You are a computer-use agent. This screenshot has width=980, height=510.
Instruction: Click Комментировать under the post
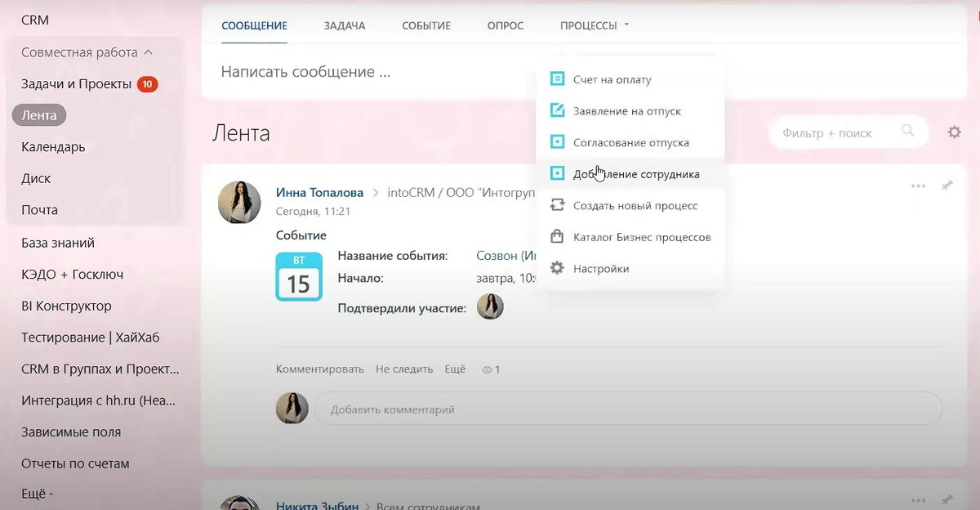click(x=320, y=369)
